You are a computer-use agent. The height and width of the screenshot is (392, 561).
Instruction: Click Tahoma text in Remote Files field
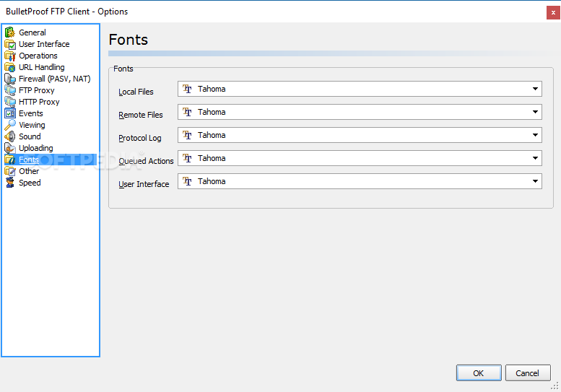[212, 112]
